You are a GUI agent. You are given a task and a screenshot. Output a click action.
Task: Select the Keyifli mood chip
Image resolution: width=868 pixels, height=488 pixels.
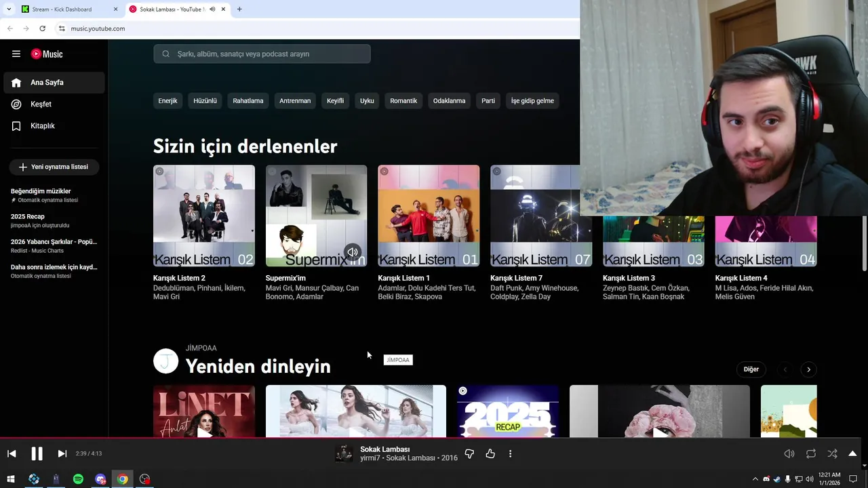pyautogui.click(x=335, y=101)
